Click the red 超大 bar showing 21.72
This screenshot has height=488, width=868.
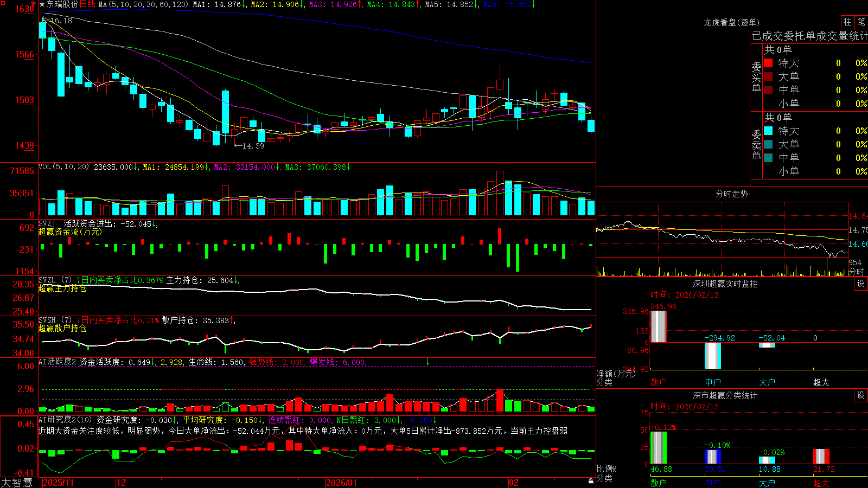[x=821, y=457]
